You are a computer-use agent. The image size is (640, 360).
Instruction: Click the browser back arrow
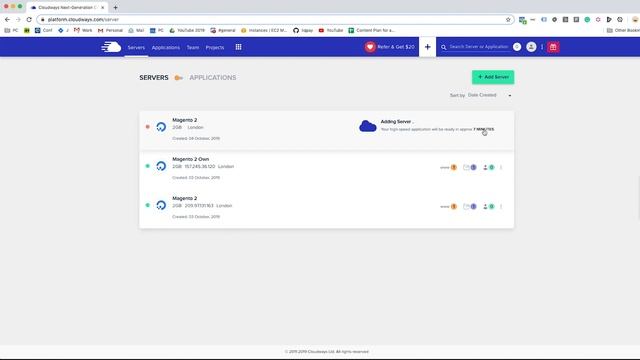(7, 19)
